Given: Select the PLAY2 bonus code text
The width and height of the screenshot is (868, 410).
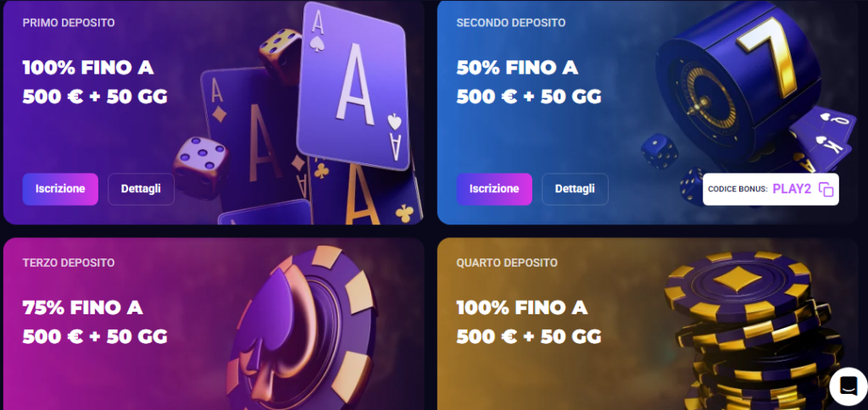Looking at the screenshot, I should tap(792, 189).
